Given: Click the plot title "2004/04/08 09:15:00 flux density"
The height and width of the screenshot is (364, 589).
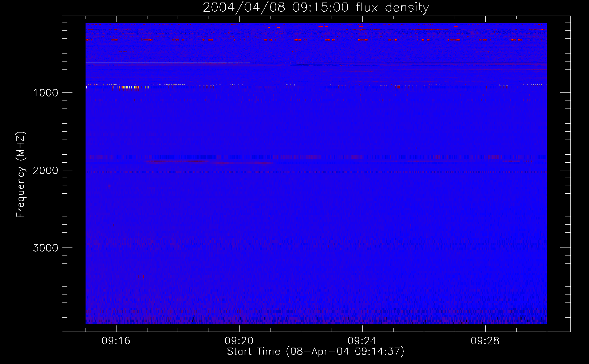Looking at the screenshot, I should coord(316,7).
